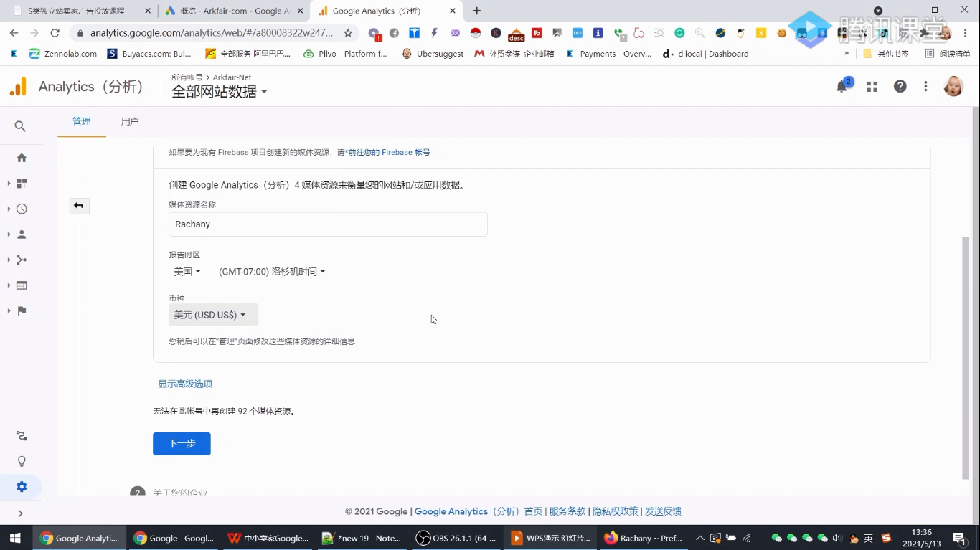Select the 管理 tab

[81, 121]
